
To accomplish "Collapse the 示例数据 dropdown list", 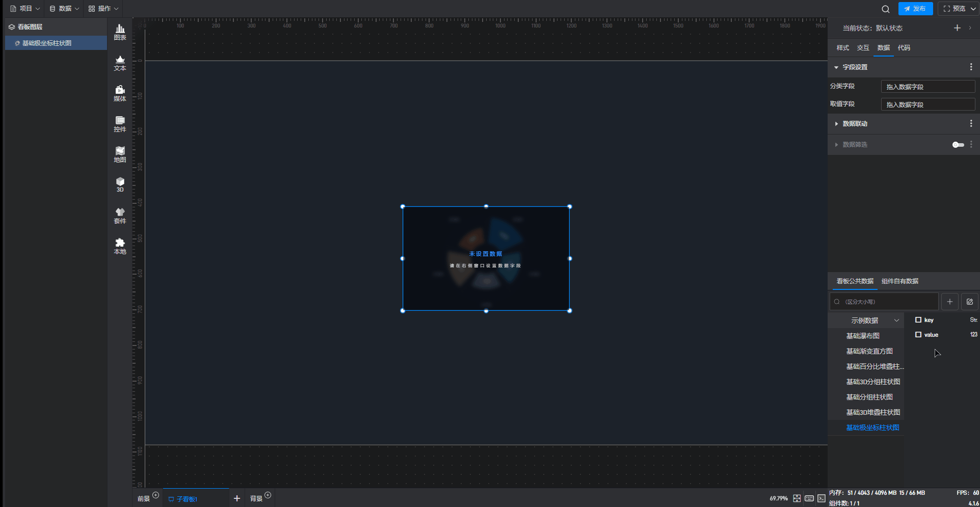I will pos(896,321).
